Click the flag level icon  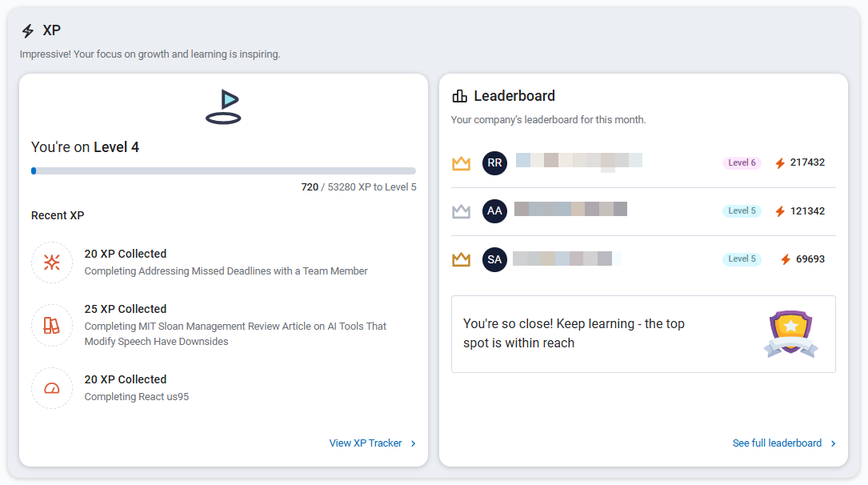click(x=223, y=107)
